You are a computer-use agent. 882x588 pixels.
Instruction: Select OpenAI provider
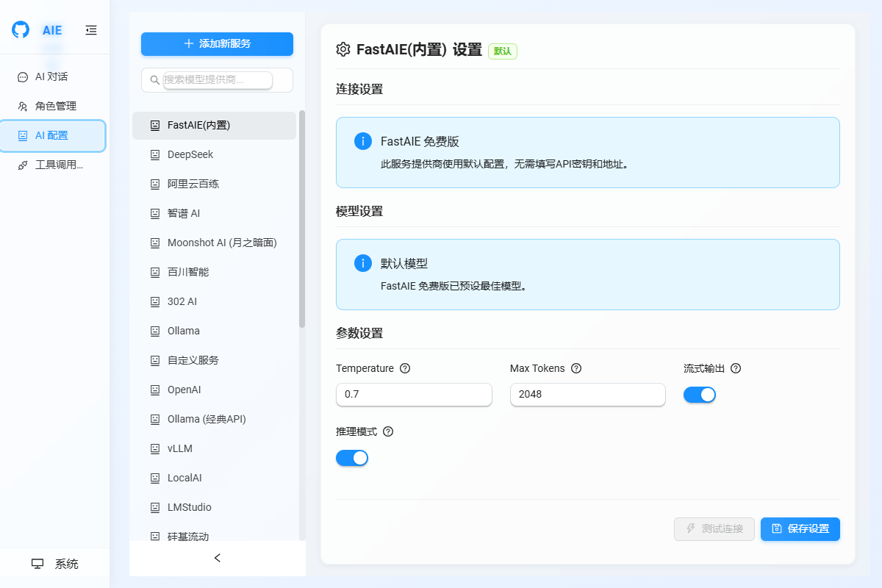click(x=214, y=390)
